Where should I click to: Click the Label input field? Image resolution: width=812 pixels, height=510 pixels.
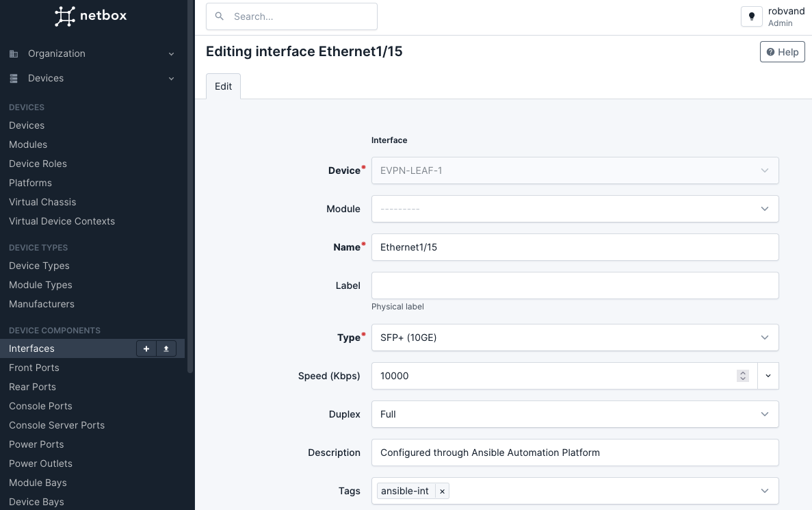click(x=575, y=285)
